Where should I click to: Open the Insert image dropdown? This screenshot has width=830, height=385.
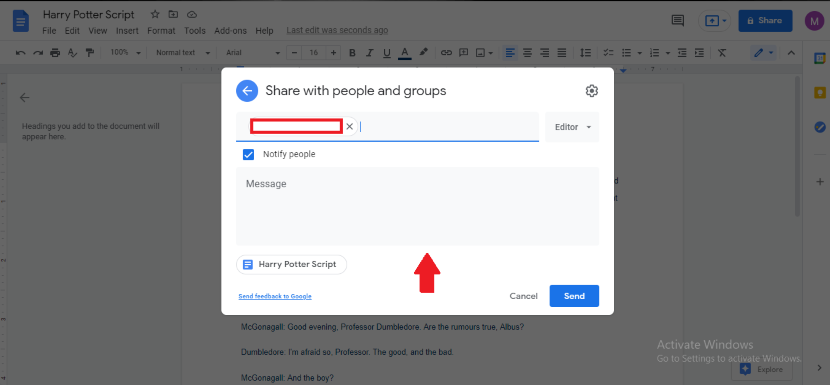(x=484, y=52)
